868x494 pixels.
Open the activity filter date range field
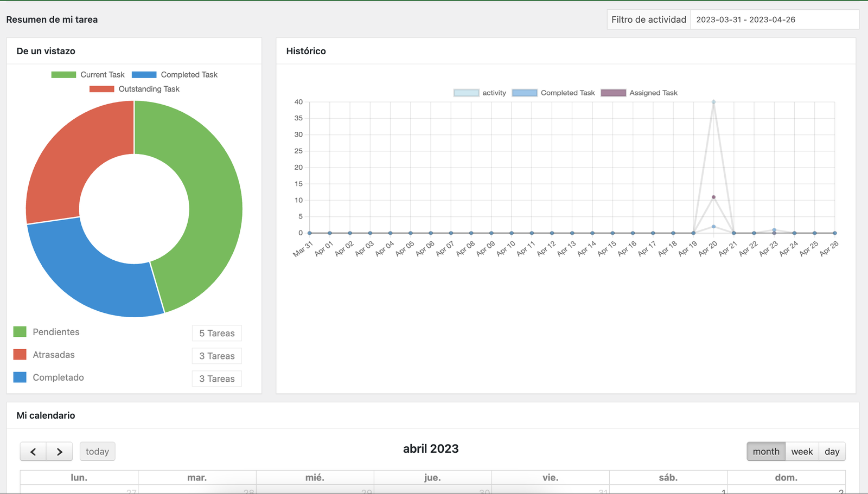[774, 20]
